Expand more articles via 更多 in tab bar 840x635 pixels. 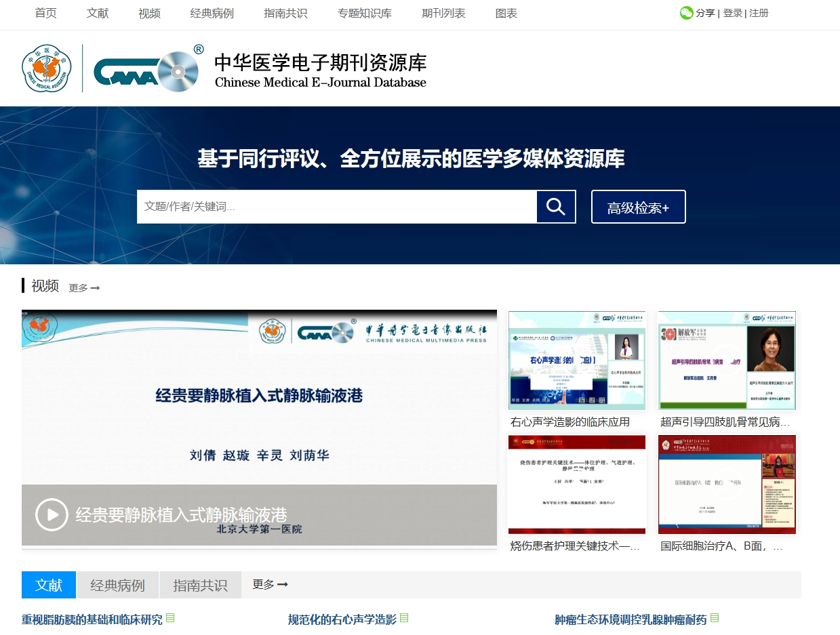tap(270, 584)
